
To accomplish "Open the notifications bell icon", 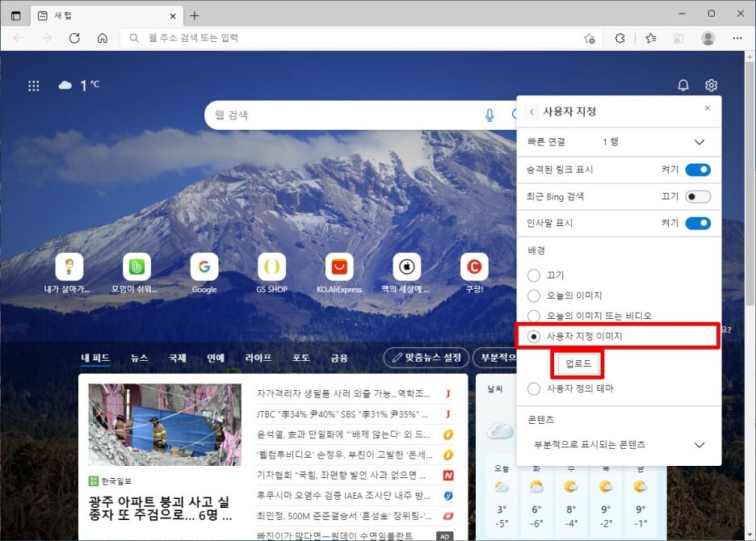I will pyautogui.click(x=683, y=86).
